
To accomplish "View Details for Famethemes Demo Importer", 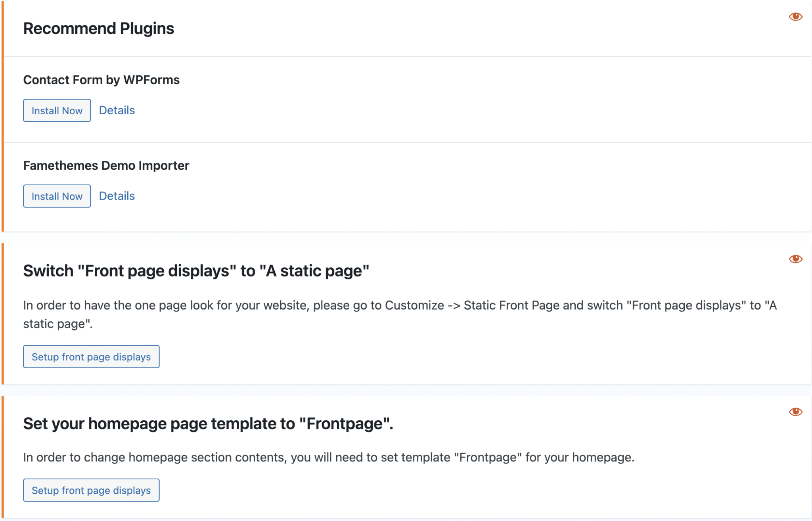I will pyautogui.click(x=117, y=196).
